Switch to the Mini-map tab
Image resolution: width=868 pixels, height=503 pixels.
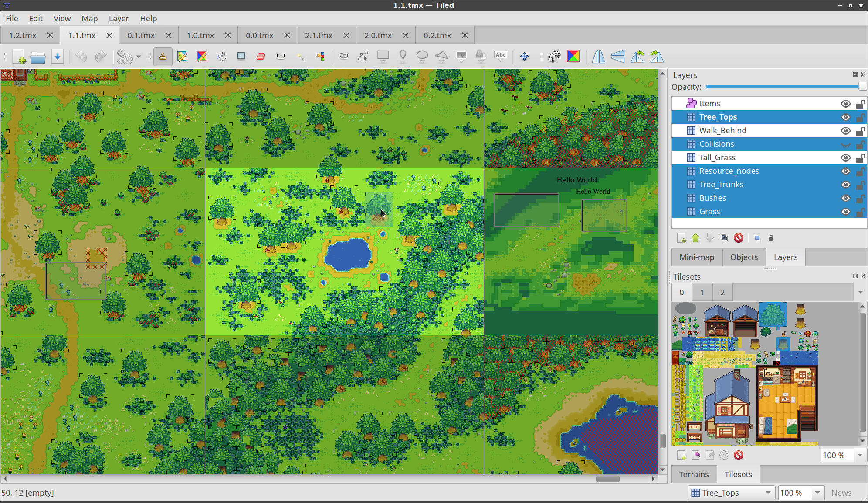pos(697,257)
